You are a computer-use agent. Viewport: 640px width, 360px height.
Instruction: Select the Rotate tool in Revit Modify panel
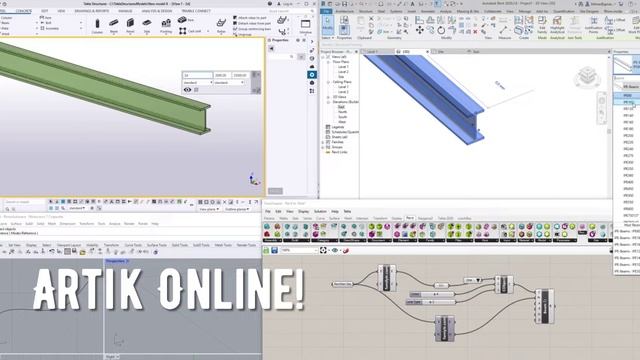(x=441, y=30)
